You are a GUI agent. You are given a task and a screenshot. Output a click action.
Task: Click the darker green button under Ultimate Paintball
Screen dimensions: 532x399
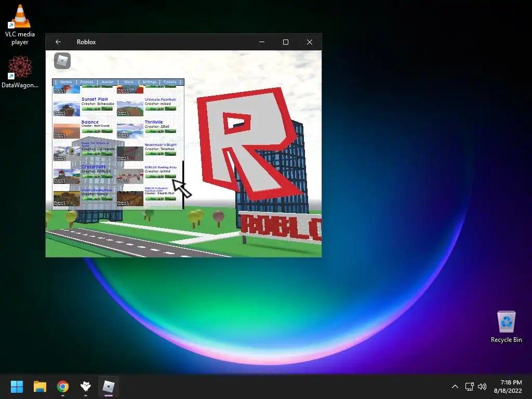pos(170,109)
